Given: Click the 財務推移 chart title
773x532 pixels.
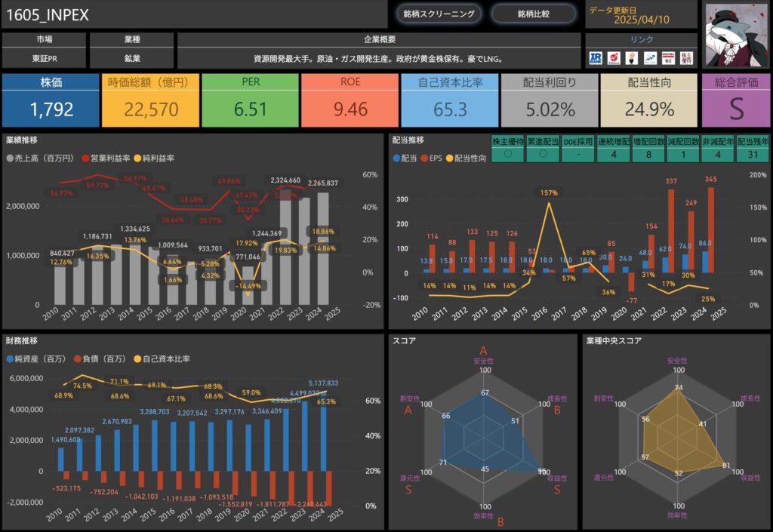Looking at the screenshot, I should [x=22, y=341].
